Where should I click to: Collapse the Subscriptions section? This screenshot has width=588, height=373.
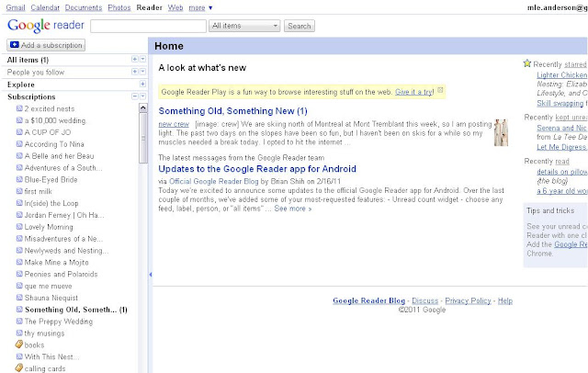click(x=135, y=96)
